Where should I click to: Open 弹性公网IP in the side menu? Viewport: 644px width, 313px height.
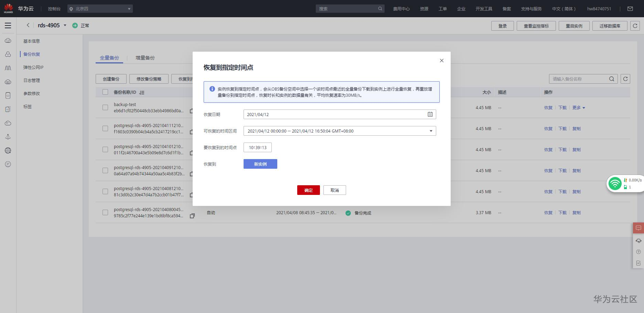pos(33,67)
